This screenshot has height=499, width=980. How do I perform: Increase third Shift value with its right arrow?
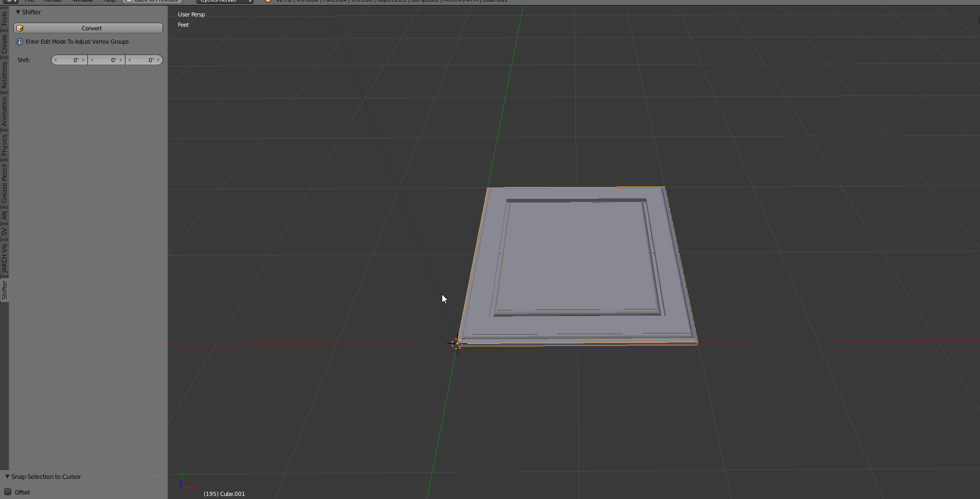158,60
